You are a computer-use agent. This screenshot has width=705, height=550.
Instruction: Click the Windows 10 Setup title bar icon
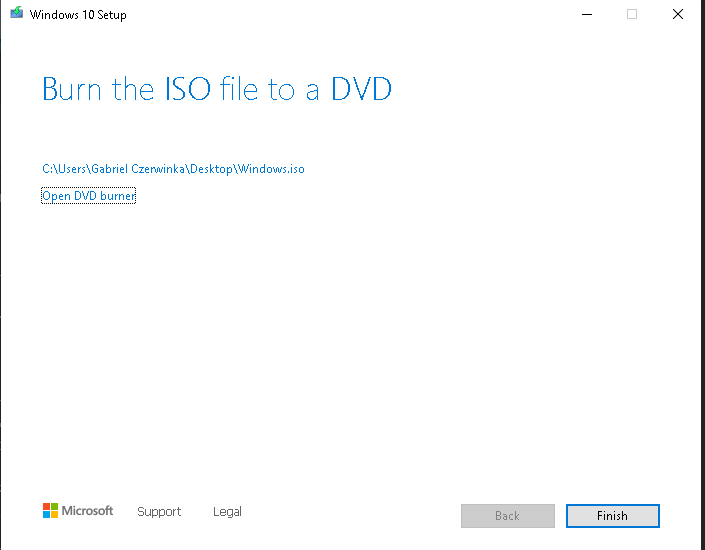pyautogui.click(x=17, y=12)
